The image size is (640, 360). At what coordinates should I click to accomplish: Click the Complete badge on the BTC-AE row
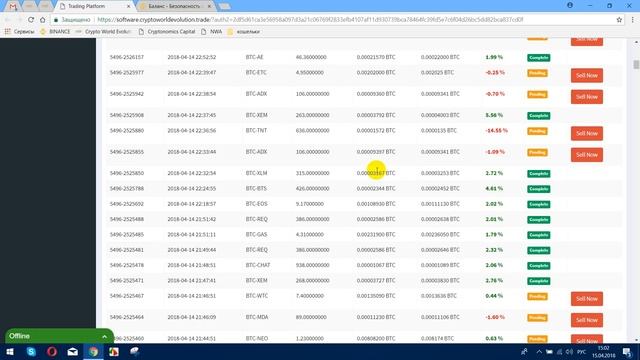538,58
